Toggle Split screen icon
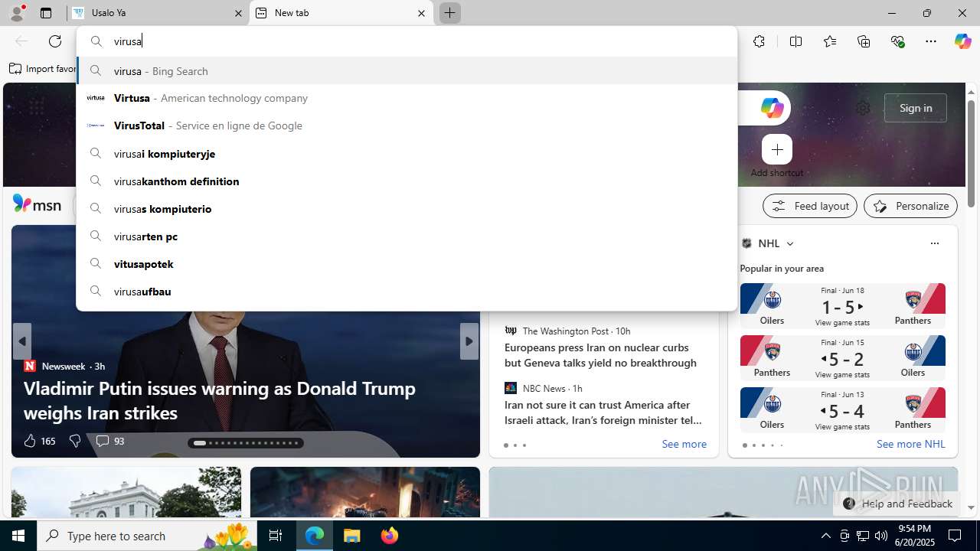The image size is (980, 551). [795, 41]
